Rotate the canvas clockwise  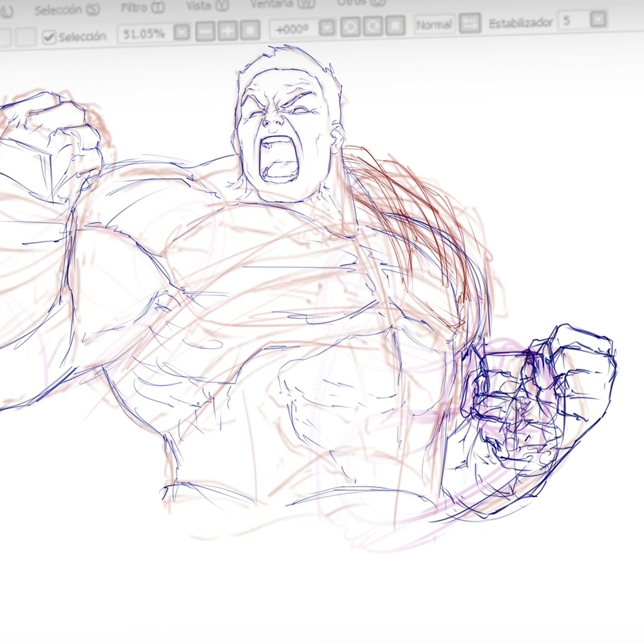373,26
